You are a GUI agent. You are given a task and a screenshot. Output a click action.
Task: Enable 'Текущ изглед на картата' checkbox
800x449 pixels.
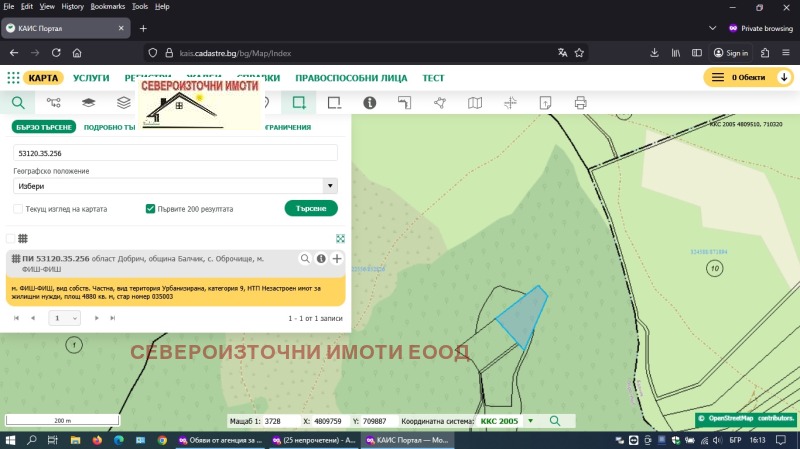point(18,209)
